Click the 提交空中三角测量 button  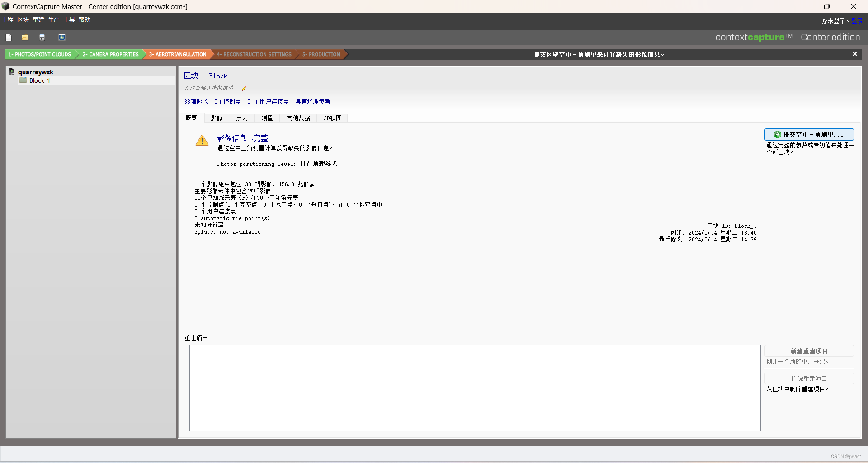(809, 134)
